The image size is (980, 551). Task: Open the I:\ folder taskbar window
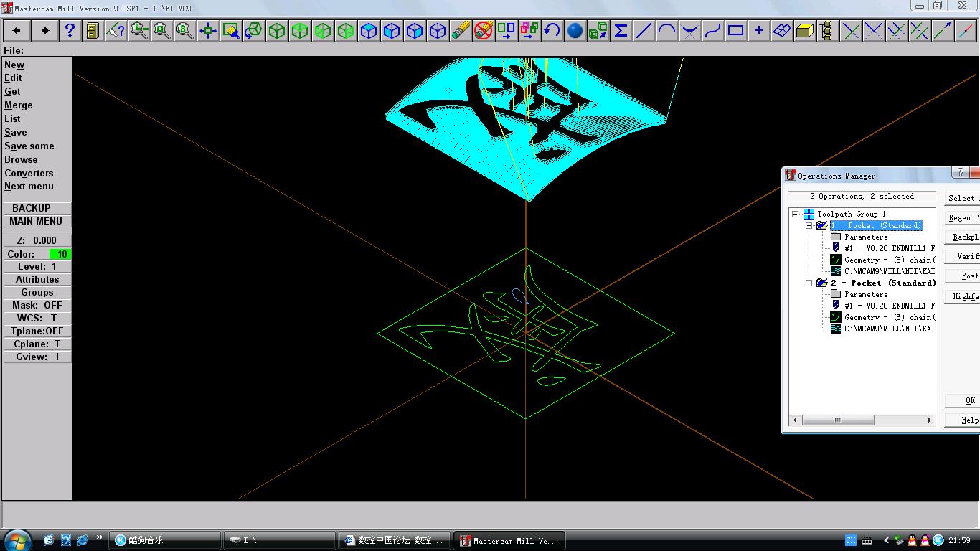(x=280, y=540)
